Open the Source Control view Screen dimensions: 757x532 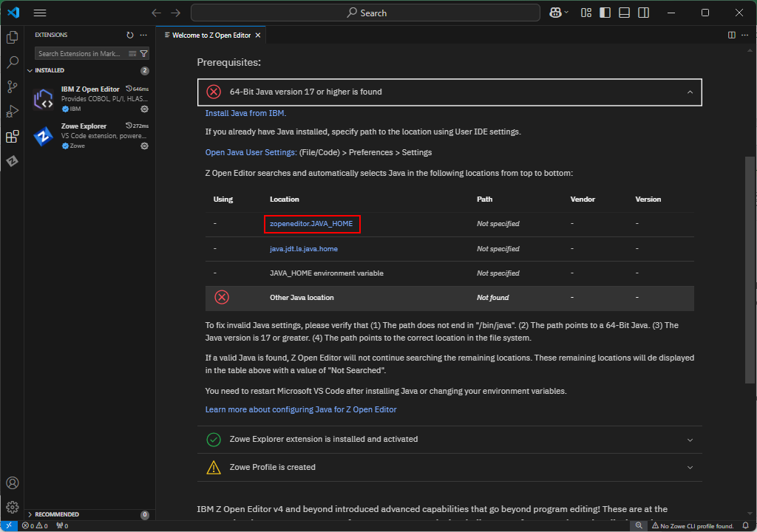pos(12,87)
